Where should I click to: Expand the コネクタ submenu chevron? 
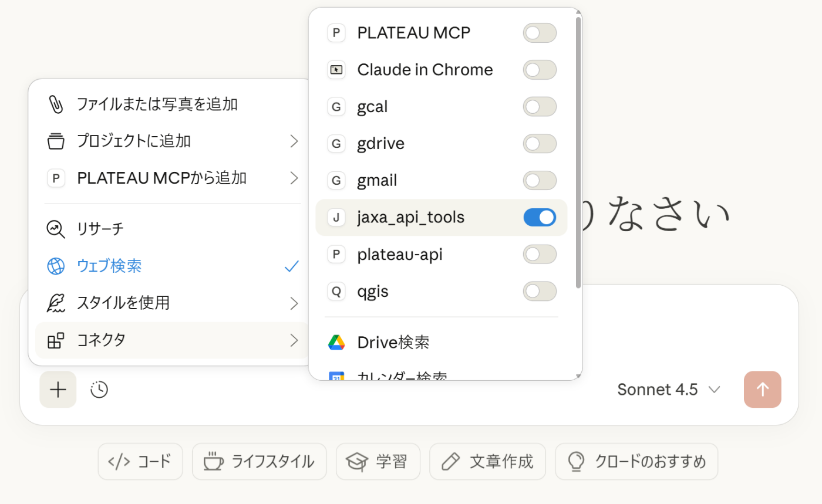[x=294, y=340]
